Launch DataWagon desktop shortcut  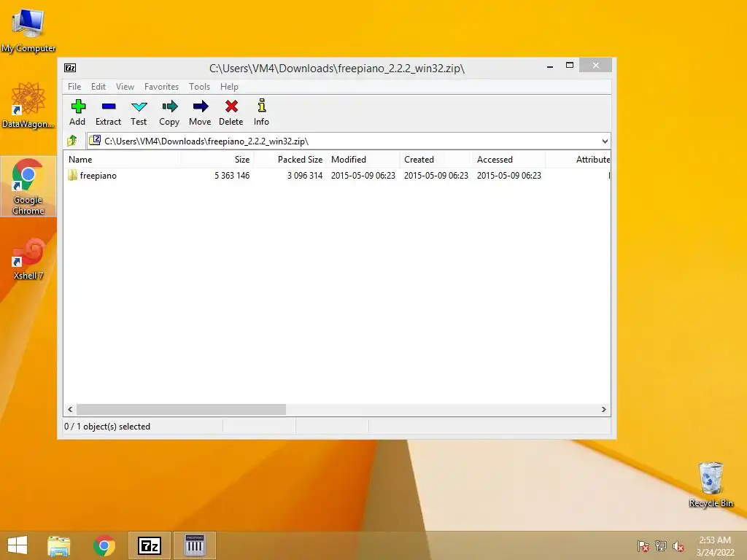pos(28,106)
